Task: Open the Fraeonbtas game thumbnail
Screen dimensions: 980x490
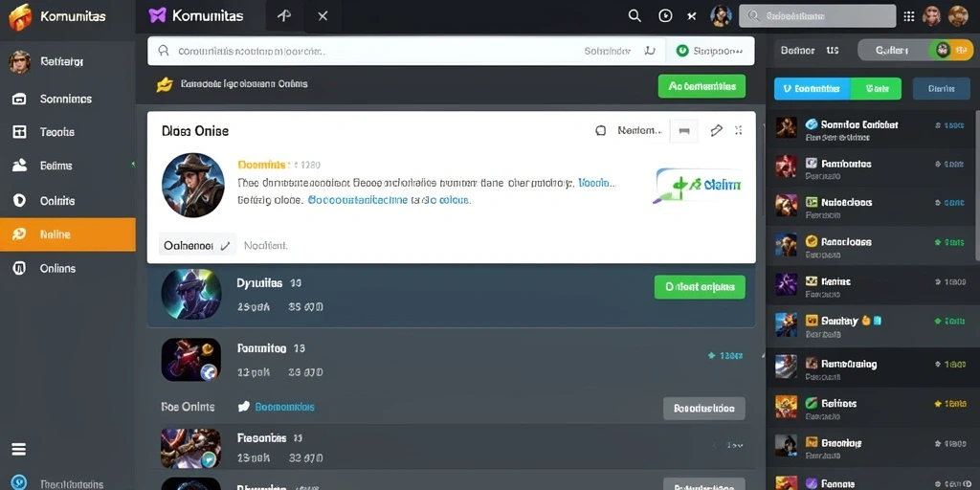Action: (x=191, y=448)
